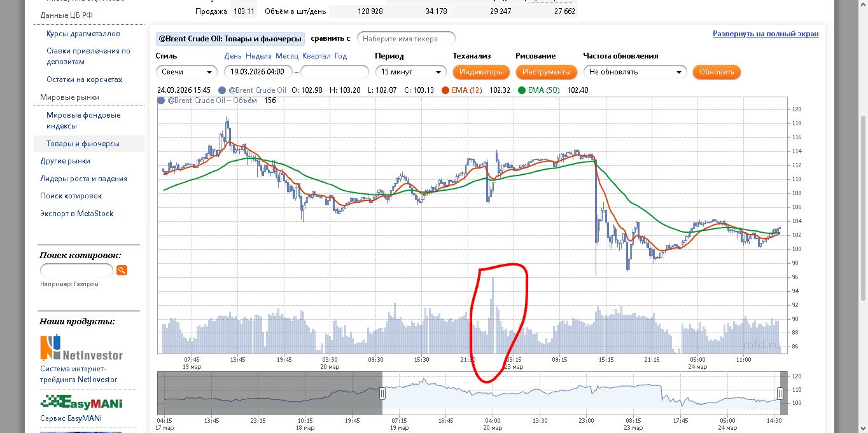The height and width of the screenshot is (433, 868).
Task: Open Экспорт в MetaStock menu item
Action: click(77, 214)
